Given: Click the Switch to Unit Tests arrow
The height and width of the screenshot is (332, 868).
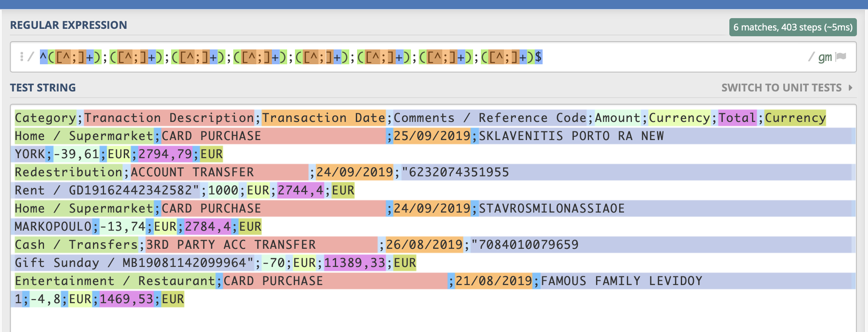Looking at the screenshot, I should point(850,88).
